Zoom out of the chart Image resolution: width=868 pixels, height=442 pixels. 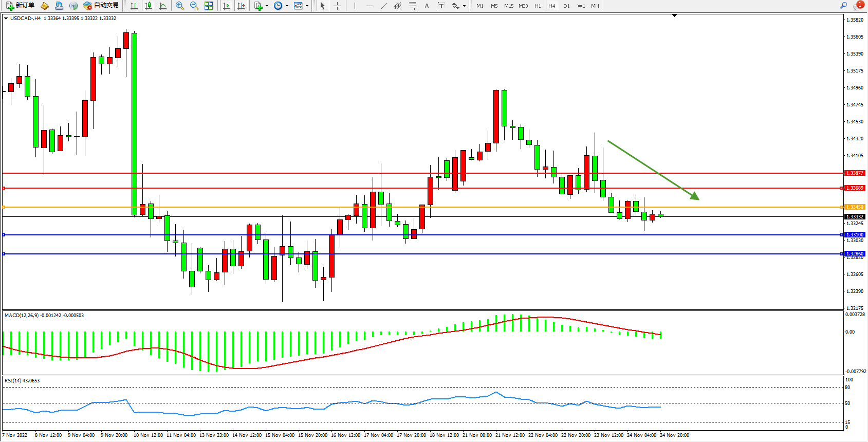194,6
